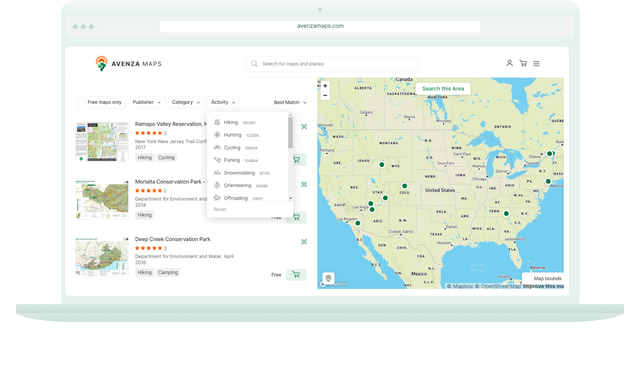Open Ramapo Valley Reservation map thumbnail
This screenshot has height=369, width=640.
click(x=102, y=142)
